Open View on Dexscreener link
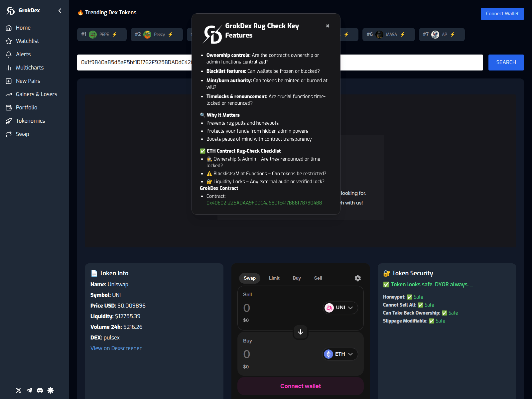The height and width of the screenshot is (399, 532). point(116,348)
